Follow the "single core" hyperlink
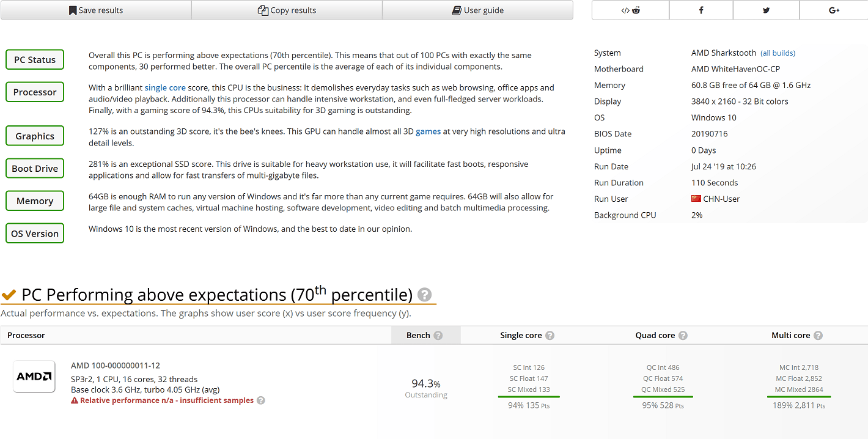Image resolution: width=868 pixels, height=439 pixels. pos(165,88)
